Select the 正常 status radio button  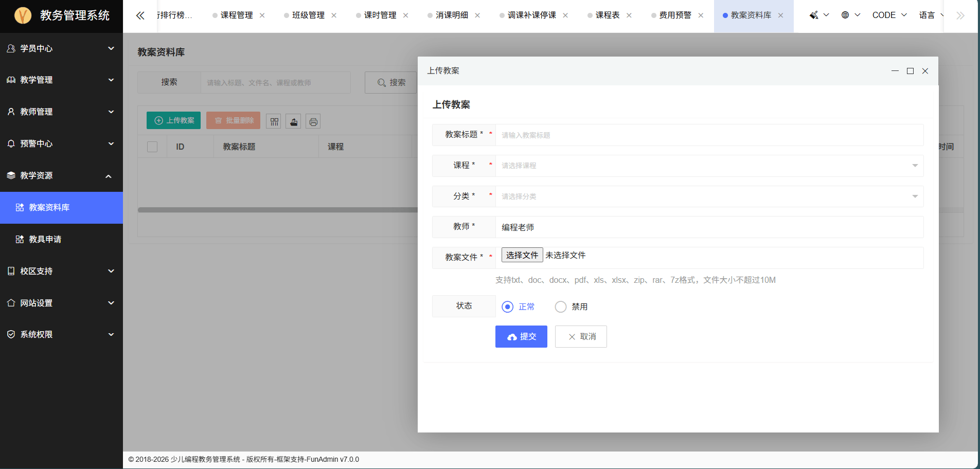tap(508, 306)
